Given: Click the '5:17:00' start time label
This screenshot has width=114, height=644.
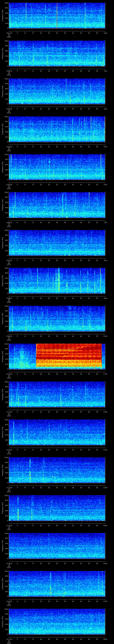Looking at the screenshot, I should click(x=9, y=639).
